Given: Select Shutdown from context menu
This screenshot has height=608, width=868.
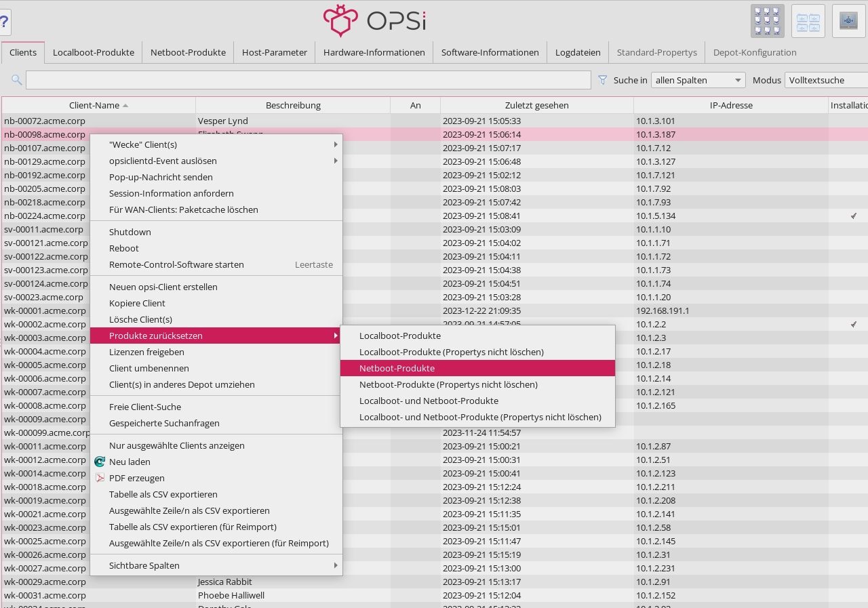Looking at the screenshot, I should point(216,232).
